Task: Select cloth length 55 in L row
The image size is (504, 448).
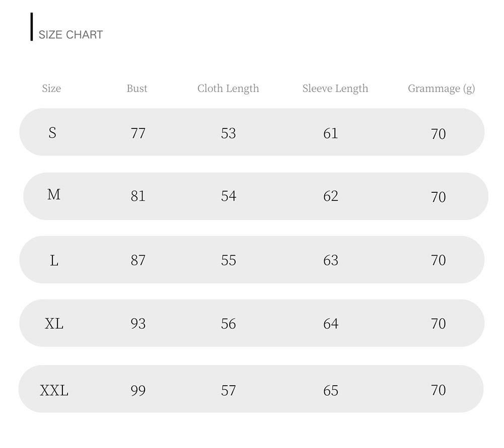Action: coord(229,260)
